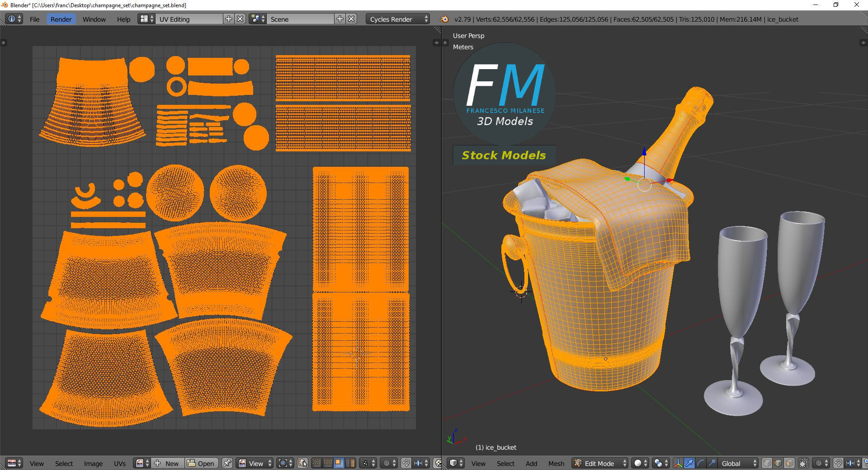The height and width of the screenshot is (470, 868).
Task: Open the Add menu
Action: tap(531, 464)
